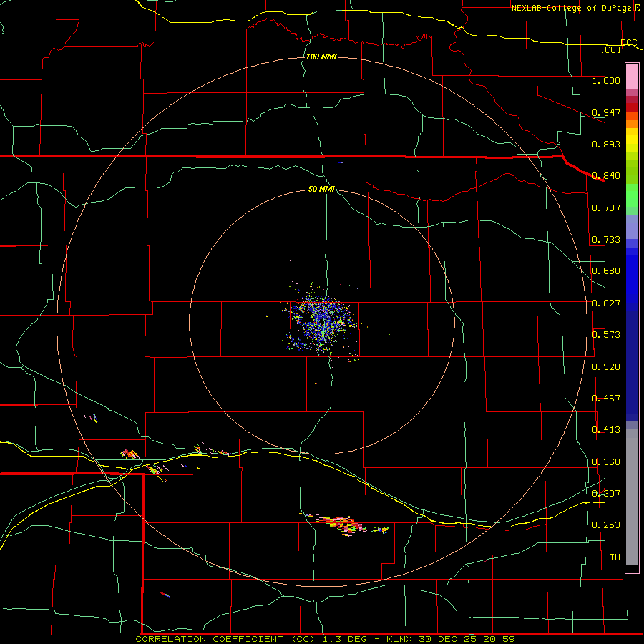Screen dimensions: 644x644
Task: Click the KLNX radar site identifier
Action: (x=400, y=639)
